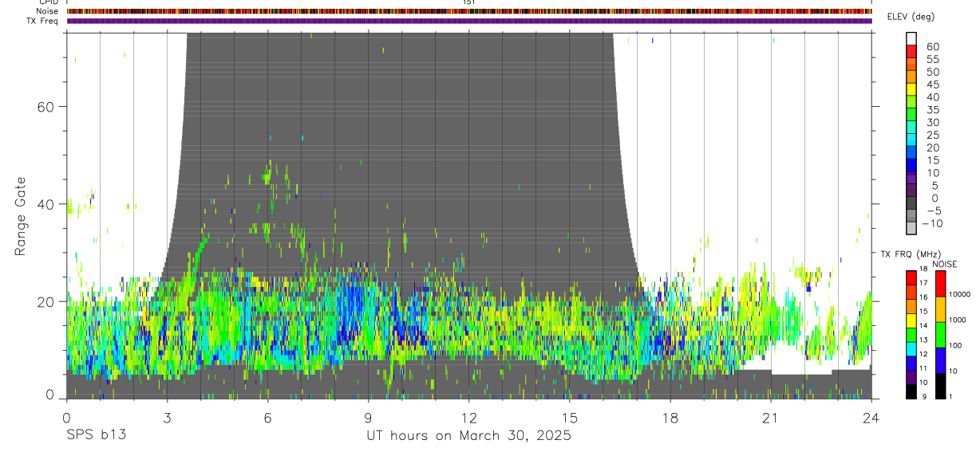
Task: Click the green 30–35 segment of ELEV colorbar
Action: point(911,115)
